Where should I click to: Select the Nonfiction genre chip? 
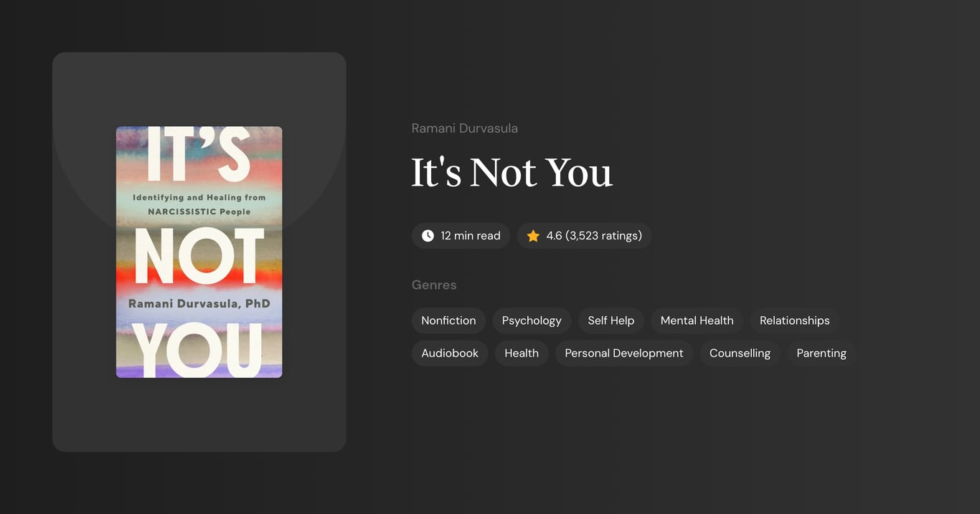pyautogui.click(x=448, y=320)
